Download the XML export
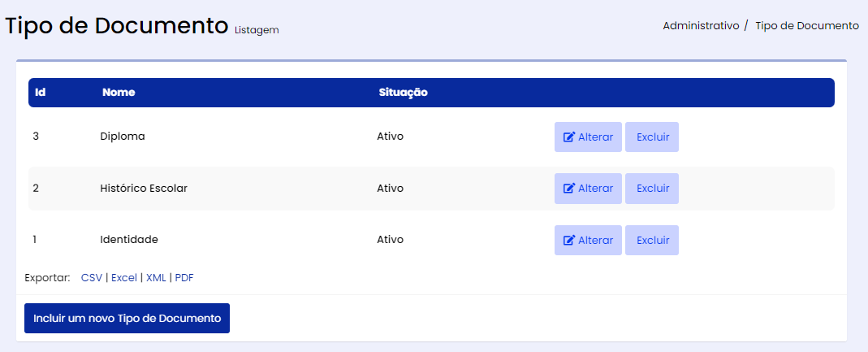Viewport: 868px width, 352px height. tap(156, 278)
